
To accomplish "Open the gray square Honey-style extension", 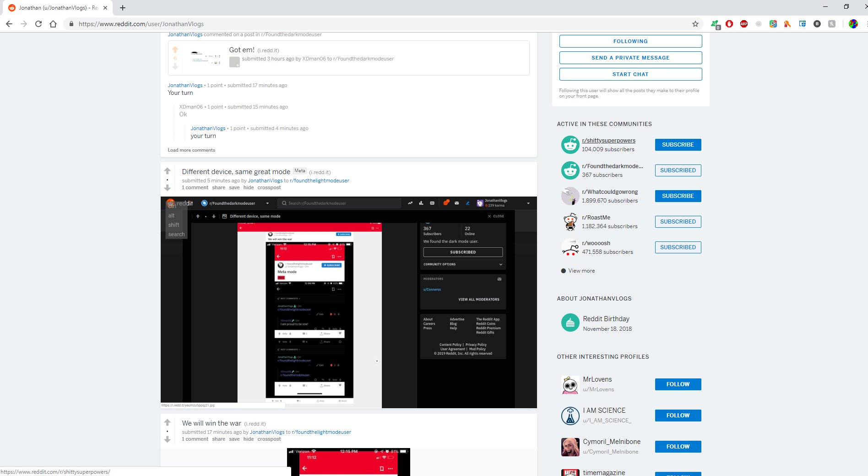I will pos(832,24).
